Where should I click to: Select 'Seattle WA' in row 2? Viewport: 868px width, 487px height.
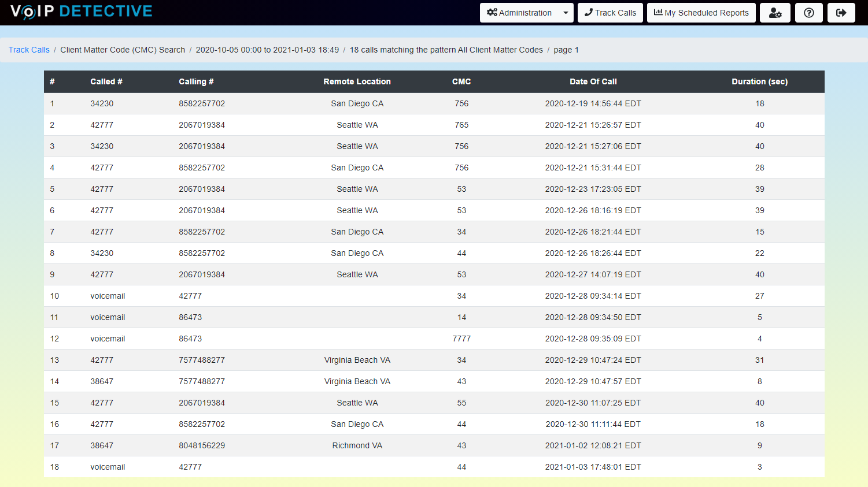pyautogui.click(x=357, y=125)
